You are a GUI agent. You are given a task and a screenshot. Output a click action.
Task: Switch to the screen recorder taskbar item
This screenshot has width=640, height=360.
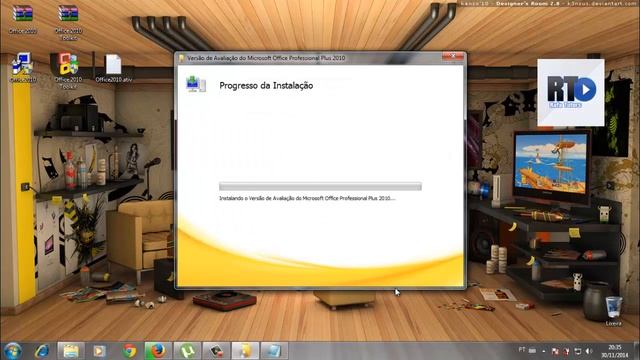pyautogui.click(x=216, y=351)
